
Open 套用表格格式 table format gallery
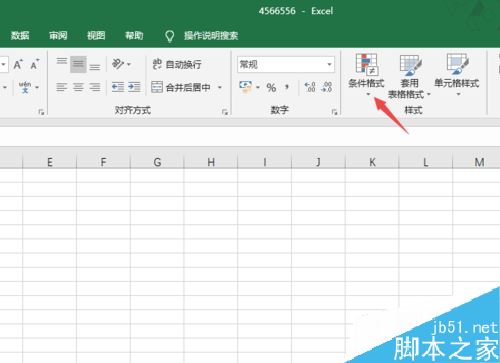(409, 77)
